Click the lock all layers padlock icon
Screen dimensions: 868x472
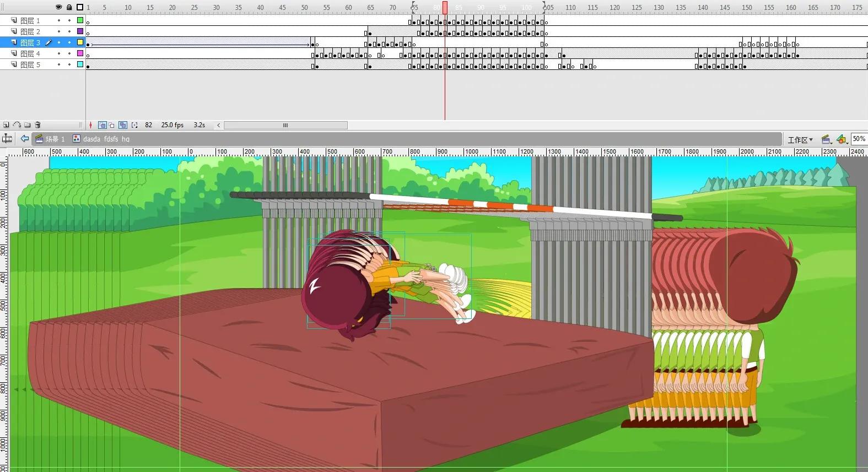pyautogui.click(x=69, y=7)
